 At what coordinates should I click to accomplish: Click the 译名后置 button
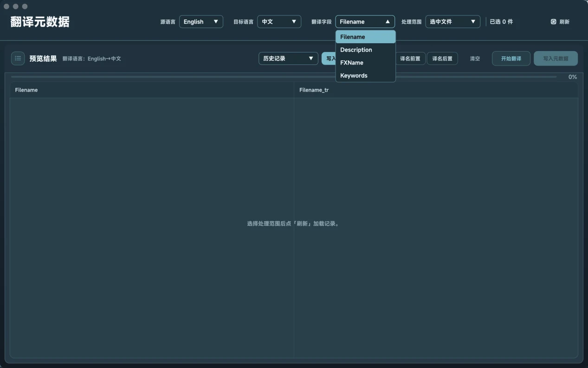442,59
